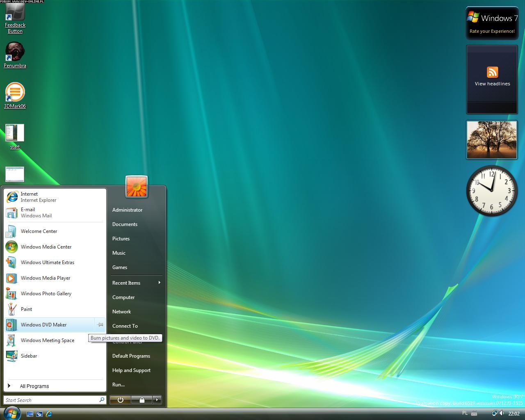Open the Penumbra desktop shortcut
Image resolution: width=525 pixels, height=420 pixels.
(x=15, y=54)
